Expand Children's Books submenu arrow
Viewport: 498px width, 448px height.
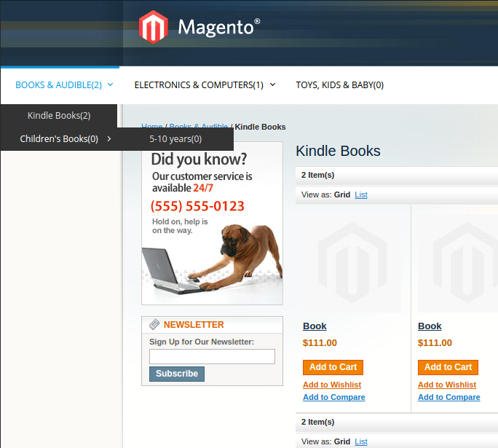click(x=109, y=139)
